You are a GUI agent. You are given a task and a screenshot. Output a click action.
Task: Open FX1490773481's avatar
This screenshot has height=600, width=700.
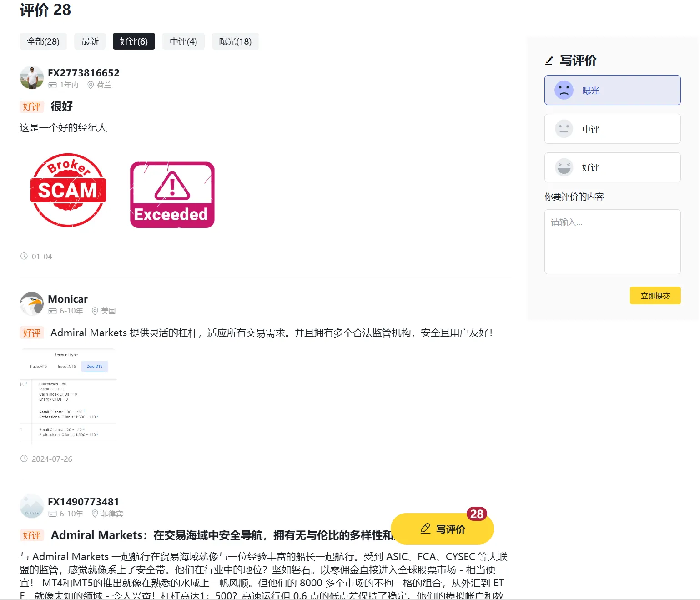(32, 506)
